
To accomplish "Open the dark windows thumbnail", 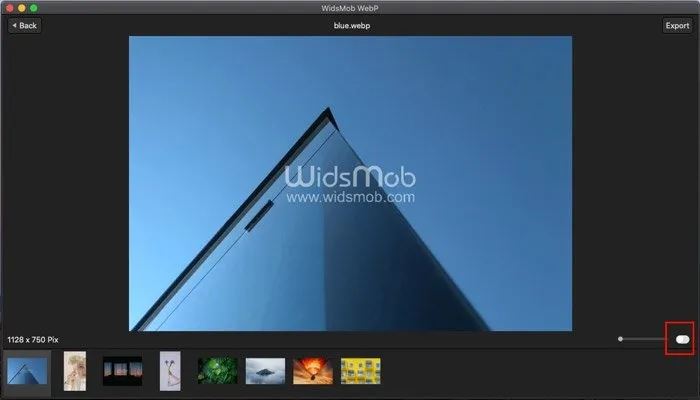I will (123, 371).
